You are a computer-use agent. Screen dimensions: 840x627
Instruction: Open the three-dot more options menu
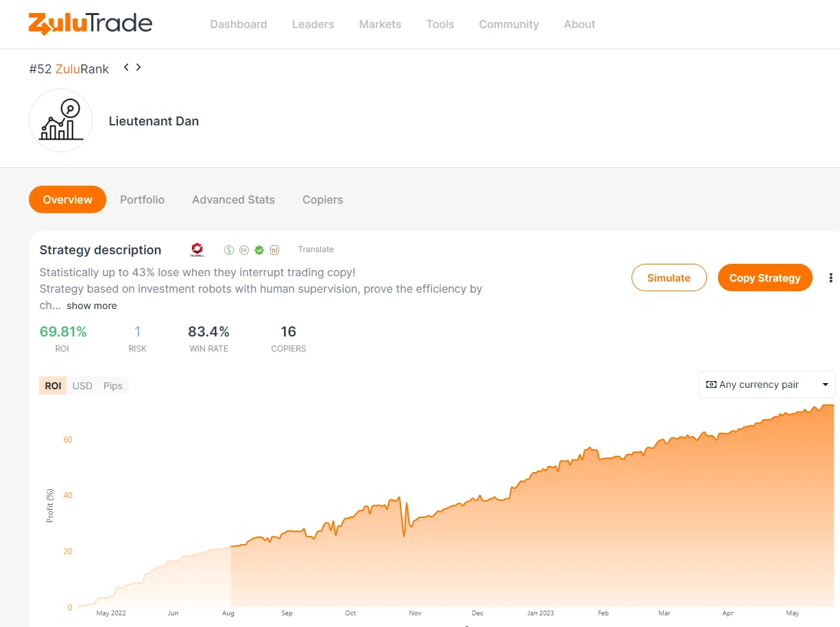tap(831, 278)
